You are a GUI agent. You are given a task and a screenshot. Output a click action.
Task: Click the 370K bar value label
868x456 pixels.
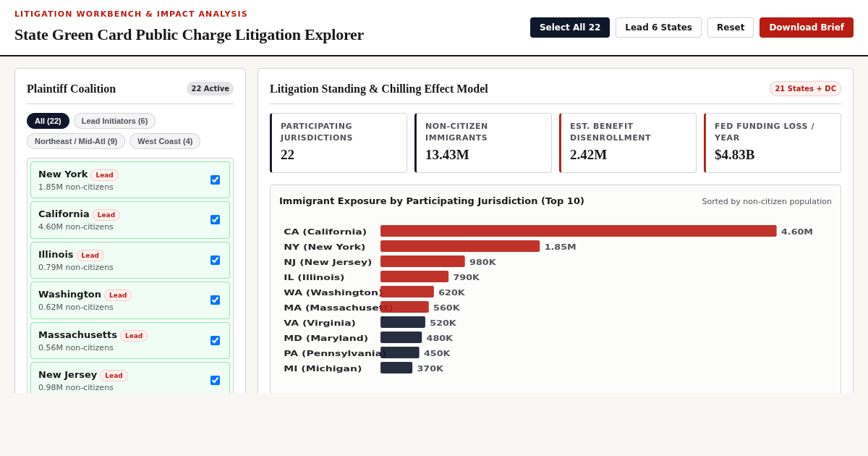[430, 368]
